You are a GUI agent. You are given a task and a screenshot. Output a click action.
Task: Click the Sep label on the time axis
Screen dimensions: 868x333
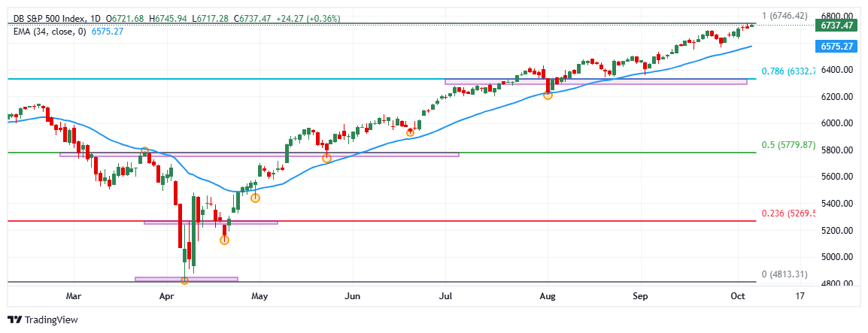click(x=640, y=296)
